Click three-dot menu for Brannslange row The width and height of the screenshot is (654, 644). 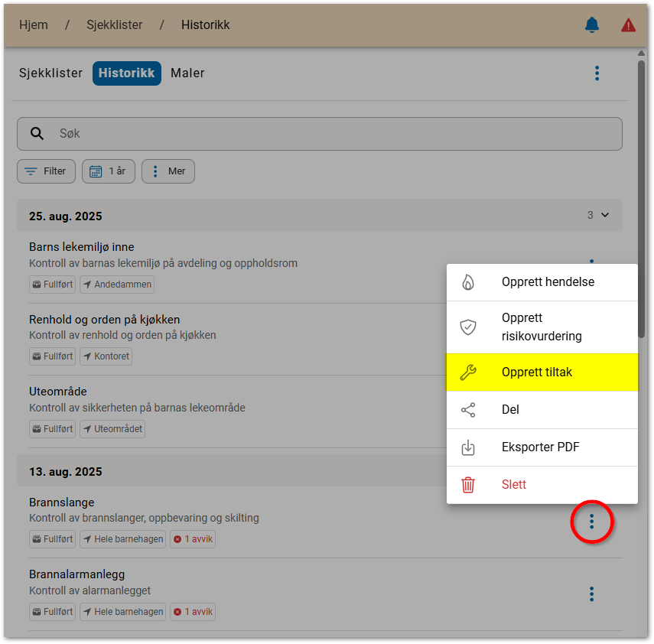[x=591, y=522]
